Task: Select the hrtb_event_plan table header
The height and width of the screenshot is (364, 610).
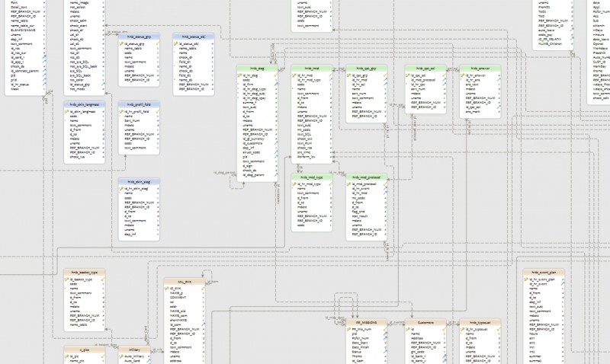Action: (544, 273)
